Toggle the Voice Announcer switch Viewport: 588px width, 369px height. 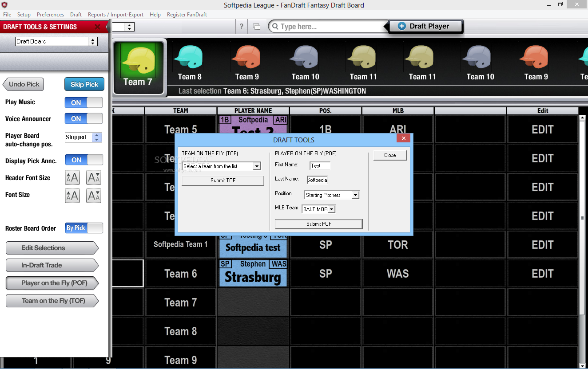tap(84, 119)
